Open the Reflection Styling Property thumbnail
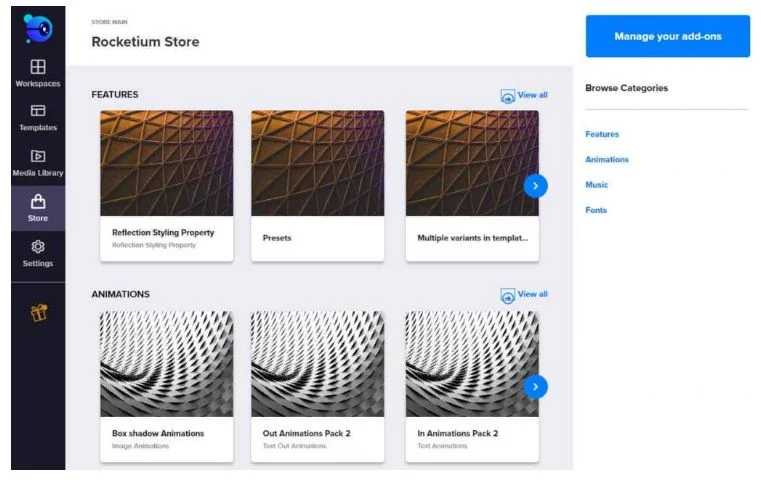The height and width of the screenshot is (480, 761). (166, 163)
